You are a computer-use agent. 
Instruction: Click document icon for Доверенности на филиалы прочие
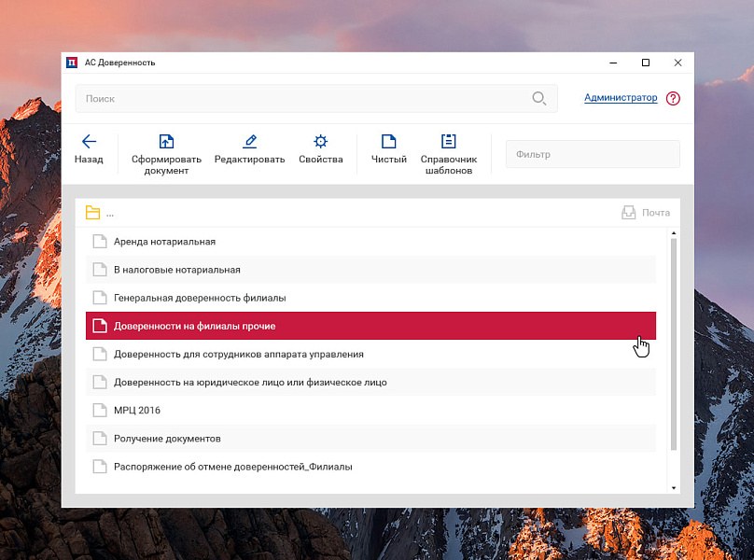(100, 326)
